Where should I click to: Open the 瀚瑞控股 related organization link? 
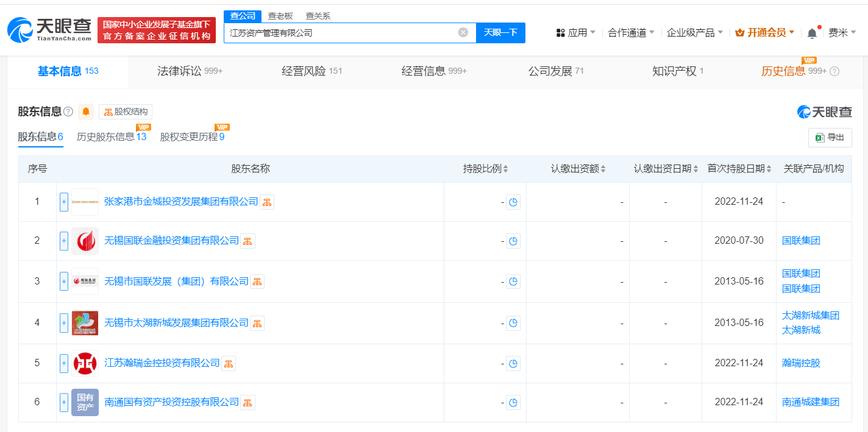pyautogui.click(x=801, y=363)
